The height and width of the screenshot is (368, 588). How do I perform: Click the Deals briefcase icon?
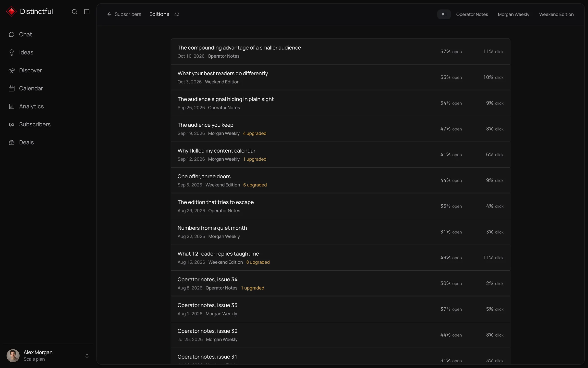pos(12,142)
